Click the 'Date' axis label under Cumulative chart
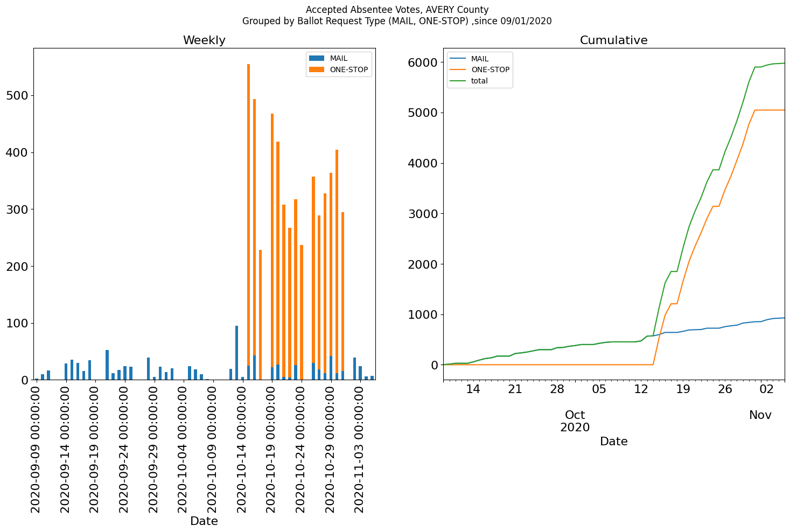 [x=613, y=442]
